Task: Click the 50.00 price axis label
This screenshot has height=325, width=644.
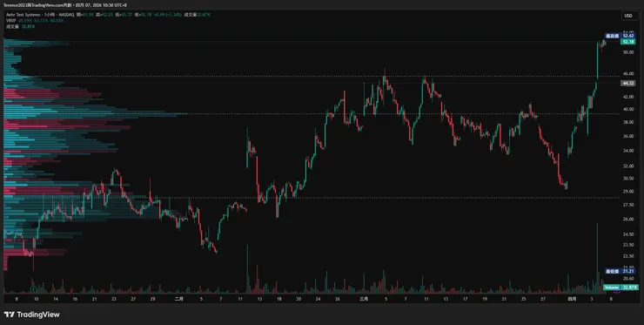Action: pyautogui.click(x=628, y=52)
